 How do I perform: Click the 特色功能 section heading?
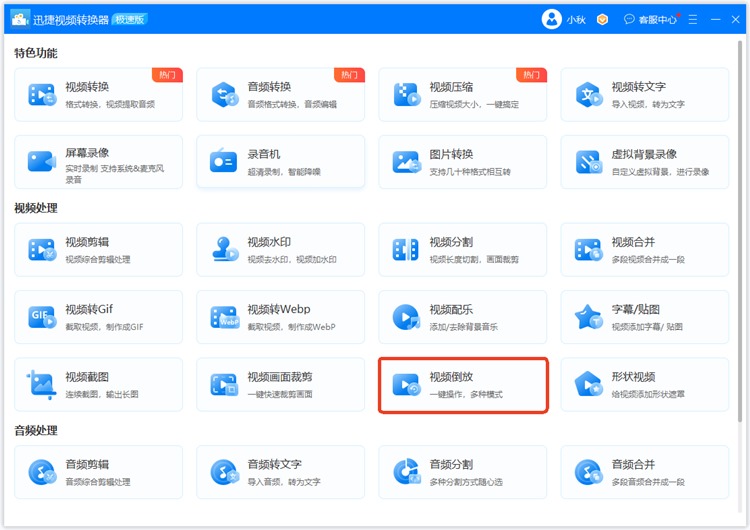tap(36, 53)
